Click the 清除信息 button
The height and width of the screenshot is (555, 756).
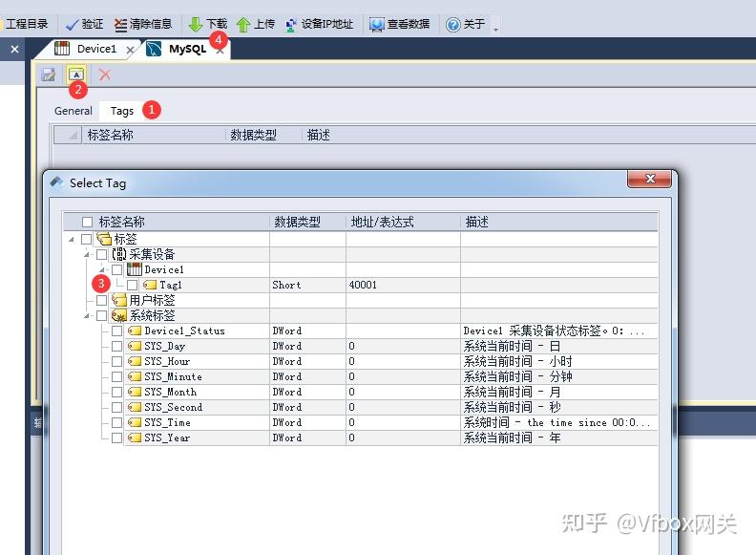143,24
